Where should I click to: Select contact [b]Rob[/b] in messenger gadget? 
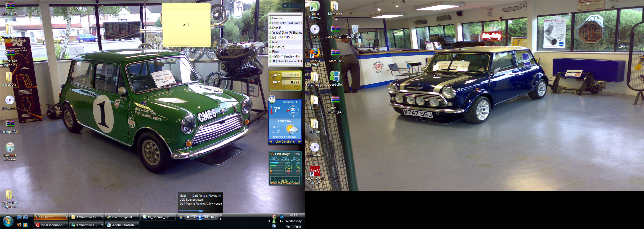[x=286, y=47]
